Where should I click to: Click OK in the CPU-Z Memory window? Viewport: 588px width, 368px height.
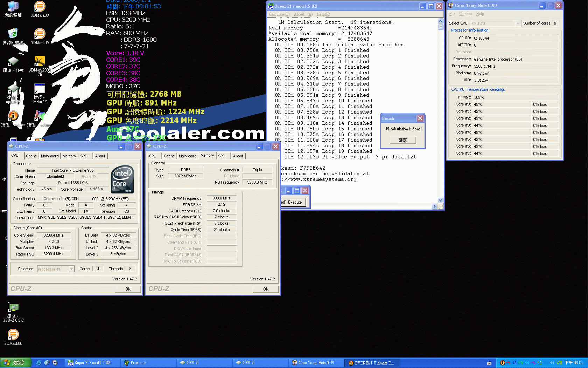click(x=266, y=289)
